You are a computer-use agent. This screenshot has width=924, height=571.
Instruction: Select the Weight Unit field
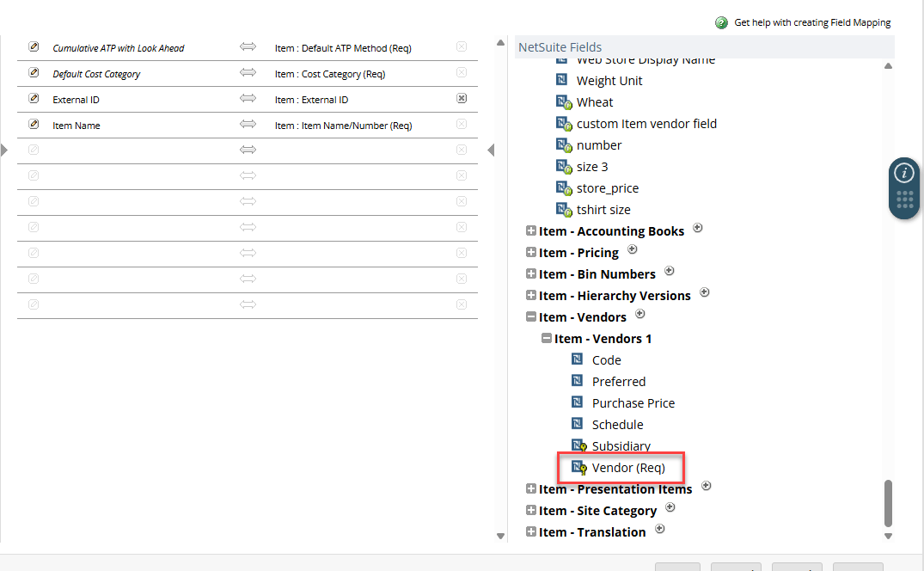pos(609,81)
